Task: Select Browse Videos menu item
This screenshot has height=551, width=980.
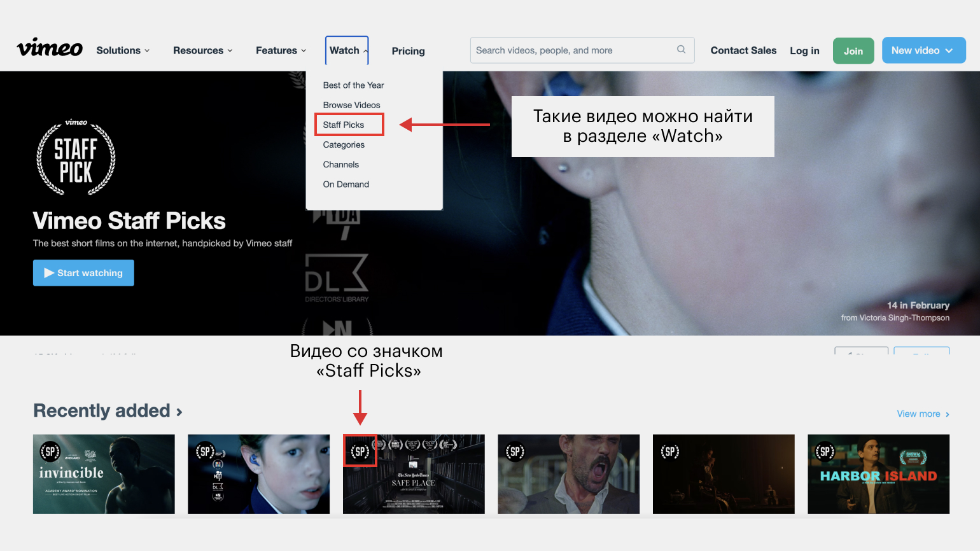Action: pos(351,105)
